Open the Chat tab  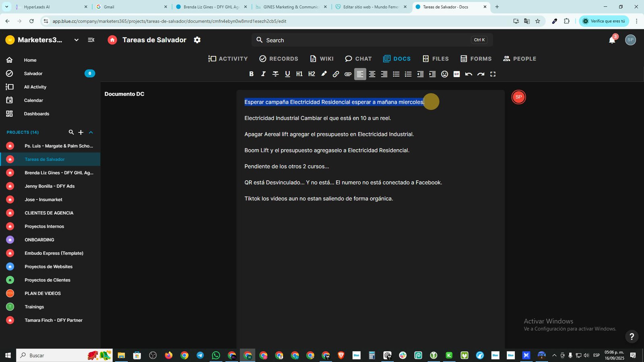tap(358, 59)
